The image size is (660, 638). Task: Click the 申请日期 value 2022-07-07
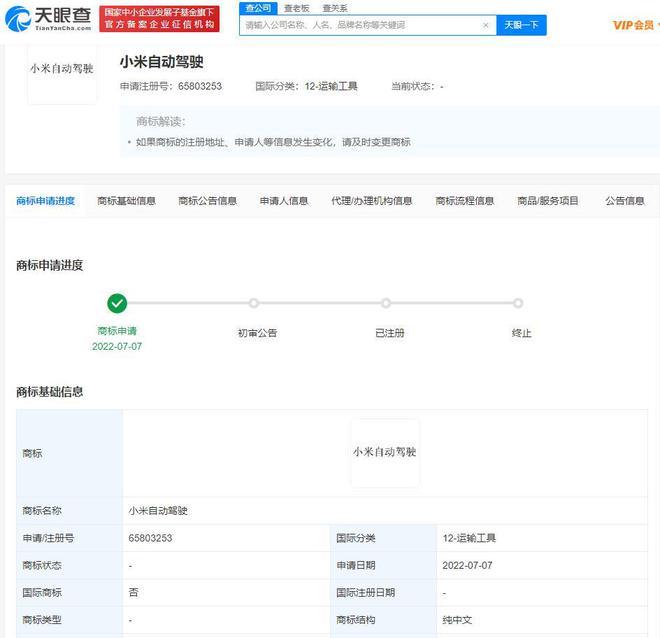[x=467, y=565]
